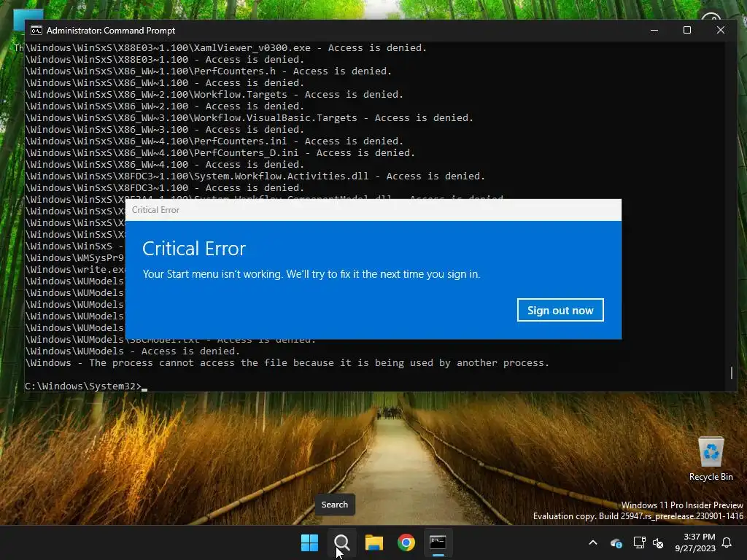
Task: Click the line with Workflow.VisualBasic.Targets
Action: [x=249, y=117]
